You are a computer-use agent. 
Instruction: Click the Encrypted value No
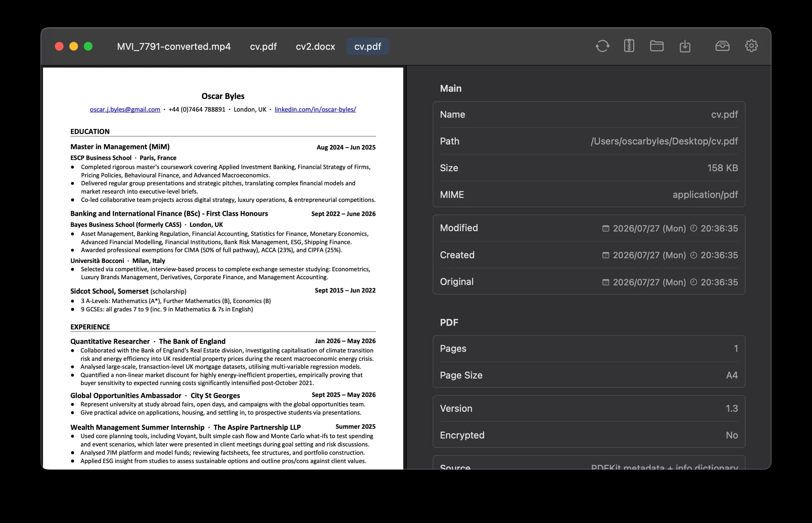pos(732,435)
